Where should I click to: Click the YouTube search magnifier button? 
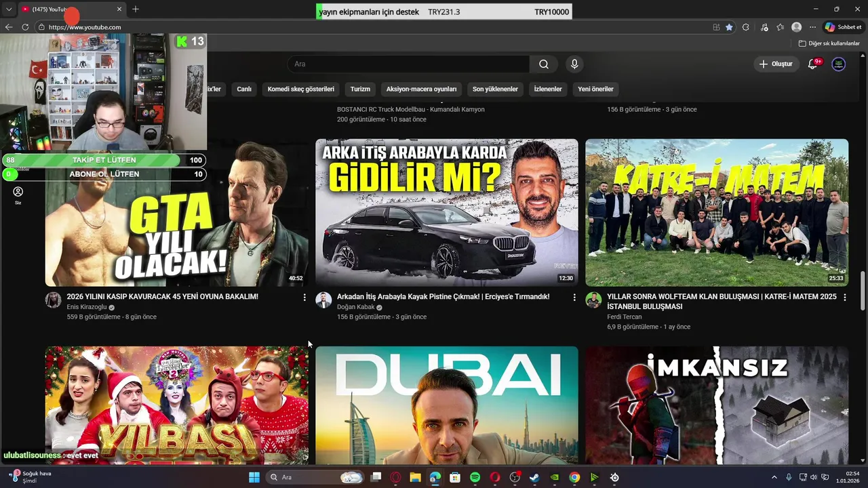(544, 64)
